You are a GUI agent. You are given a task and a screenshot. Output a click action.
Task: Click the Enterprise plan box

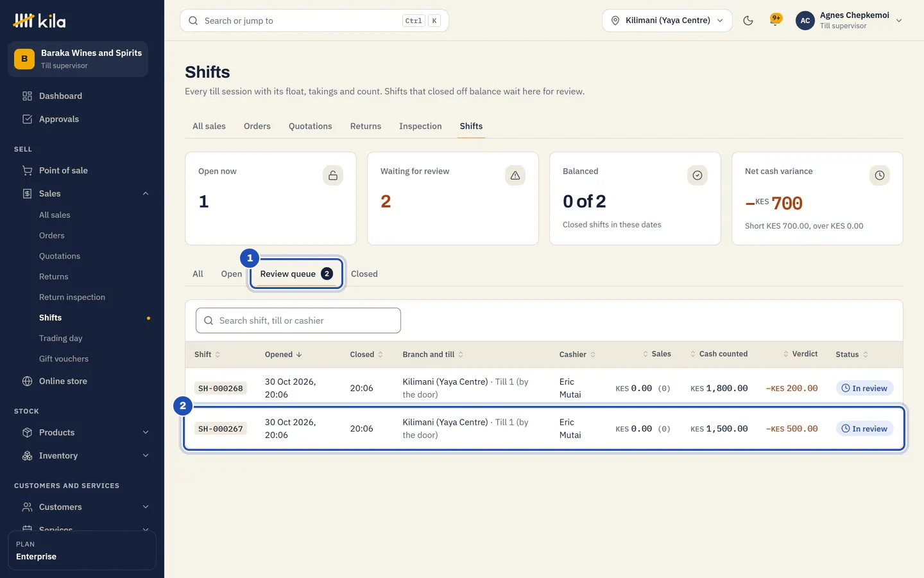[82, 550]
